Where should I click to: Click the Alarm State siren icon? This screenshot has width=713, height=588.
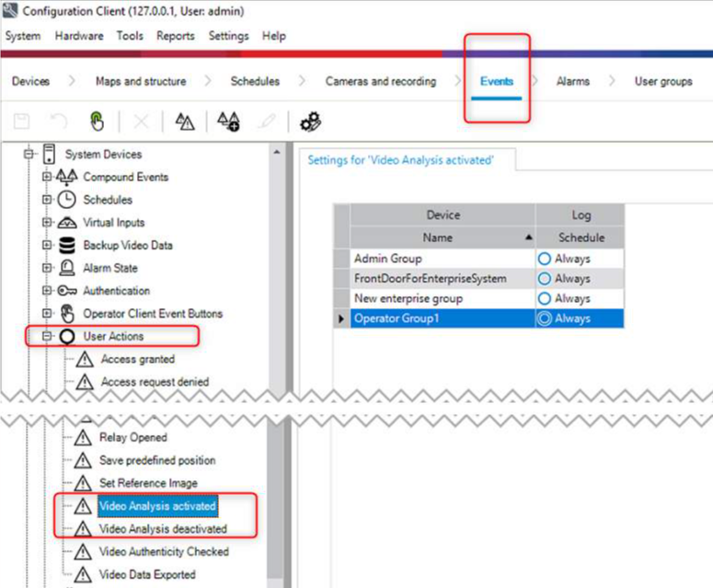tap(67, 268)
